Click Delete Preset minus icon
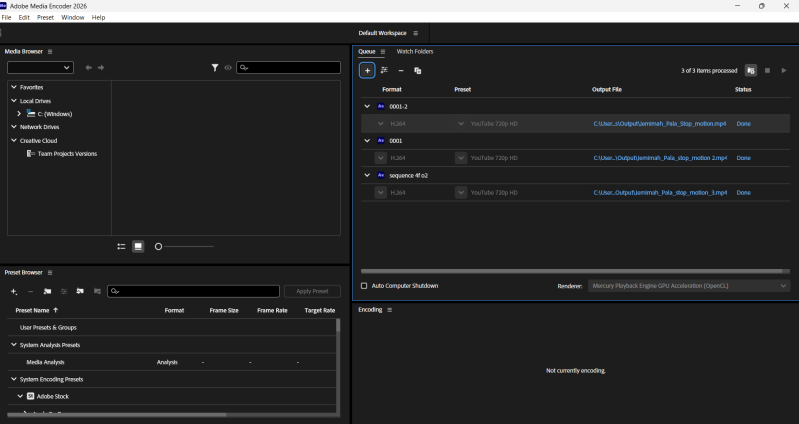The height and width of the screenshot is (424, 799). point(31,292)
